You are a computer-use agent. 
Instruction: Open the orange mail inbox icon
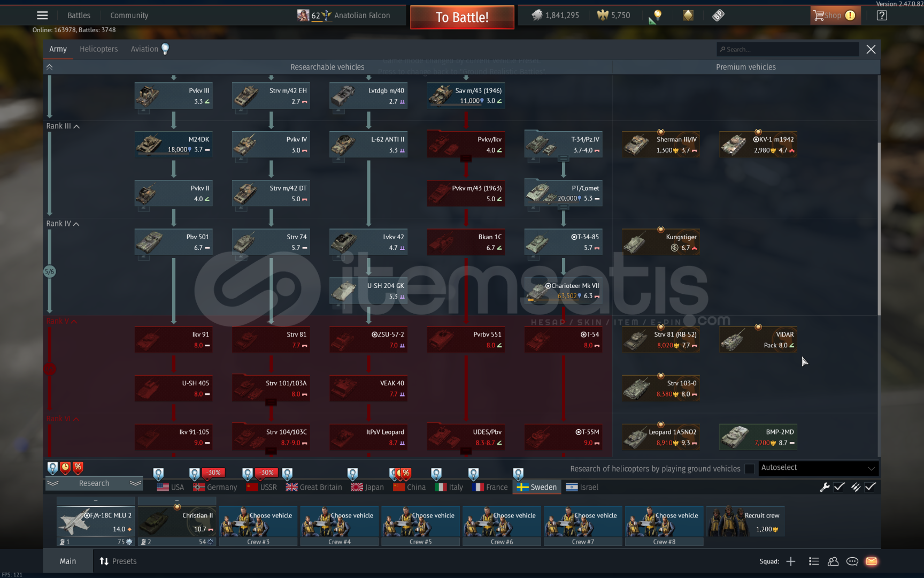(x=872, y=561)
